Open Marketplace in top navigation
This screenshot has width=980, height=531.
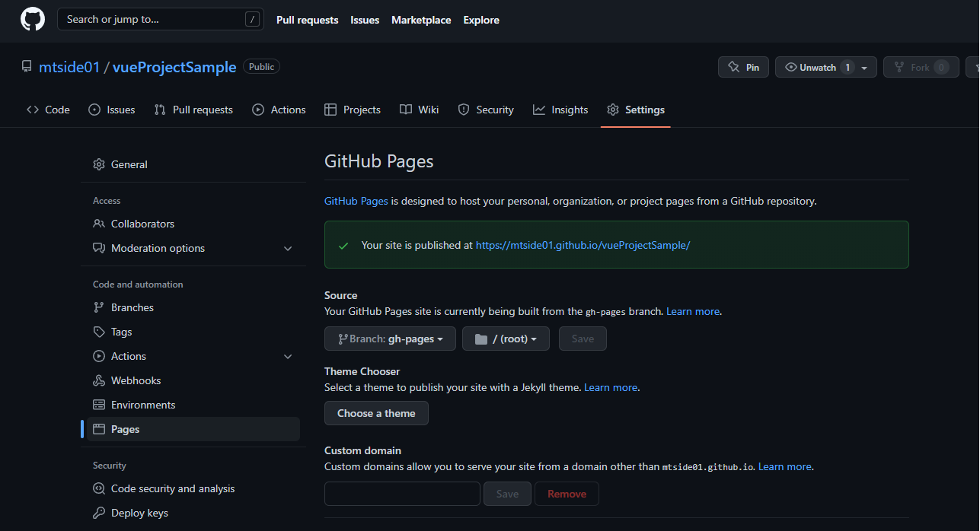[x=421, y=20]
